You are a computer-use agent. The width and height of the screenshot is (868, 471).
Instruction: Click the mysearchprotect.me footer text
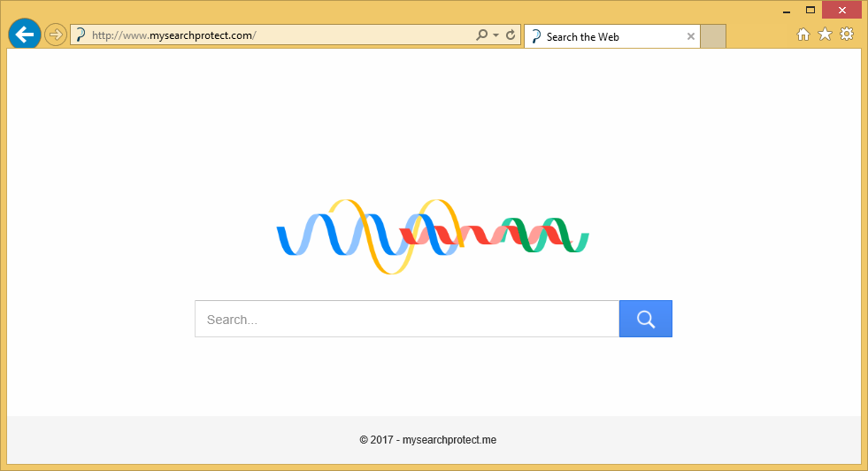click(449, 440)
